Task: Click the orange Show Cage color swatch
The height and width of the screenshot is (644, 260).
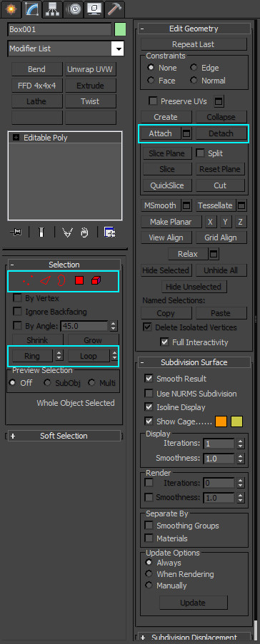Action: (x=221, y=421)
